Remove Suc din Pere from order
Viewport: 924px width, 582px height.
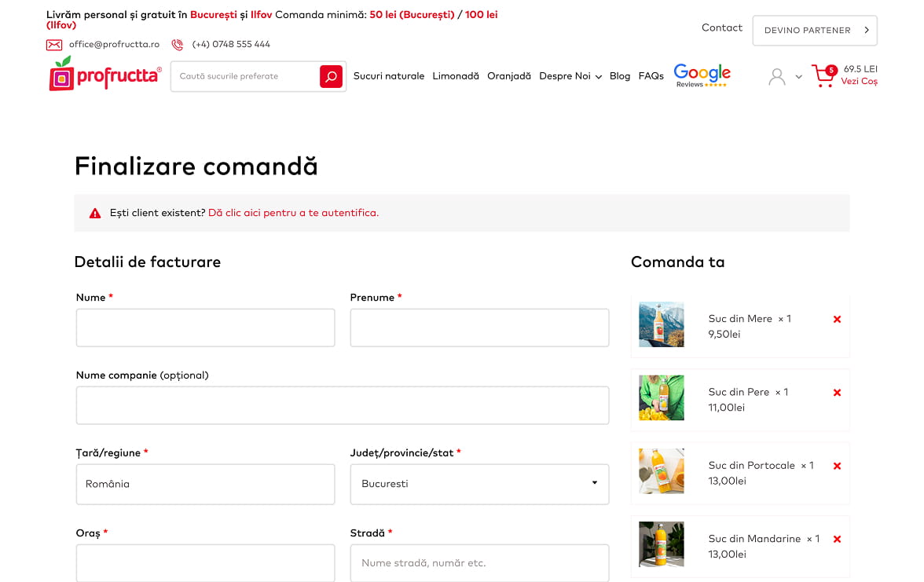[x=837, y=393]
